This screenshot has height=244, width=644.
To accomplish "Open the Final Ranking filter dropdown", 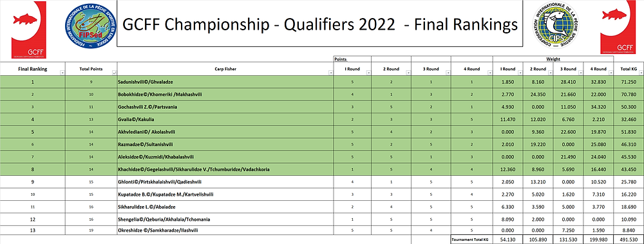I will tap(62, 73).
